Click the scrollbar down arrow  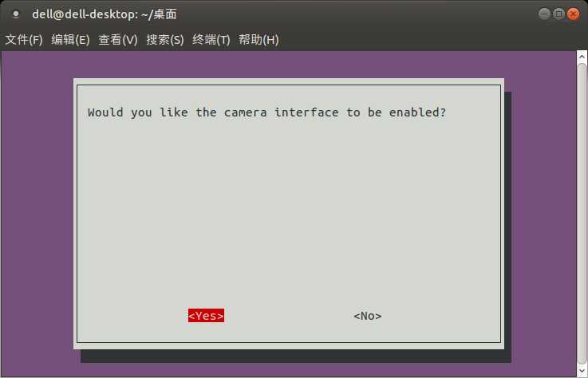click(582, 371)
